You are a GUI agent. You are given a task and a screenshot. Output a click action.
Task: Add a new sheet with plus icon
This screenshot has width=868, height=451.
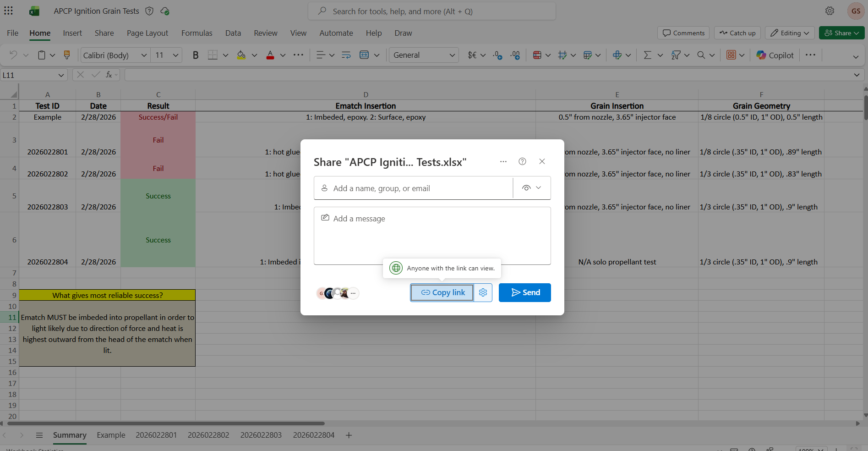[x=349, y=435]
